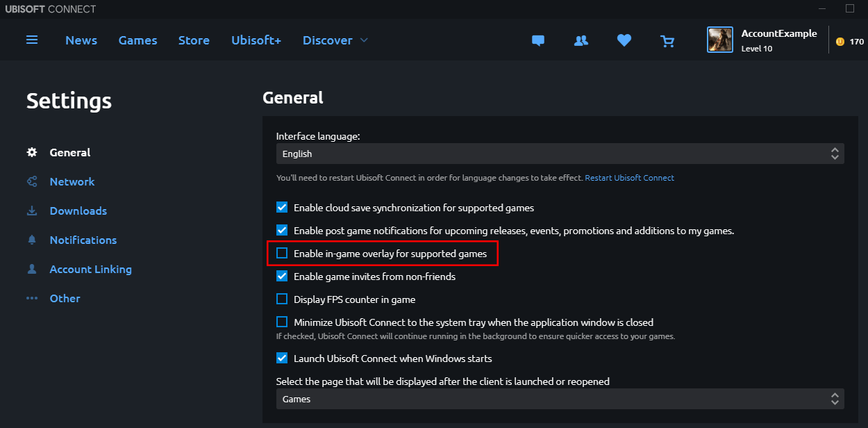Open the shopping cart icon

coord(667,41)
